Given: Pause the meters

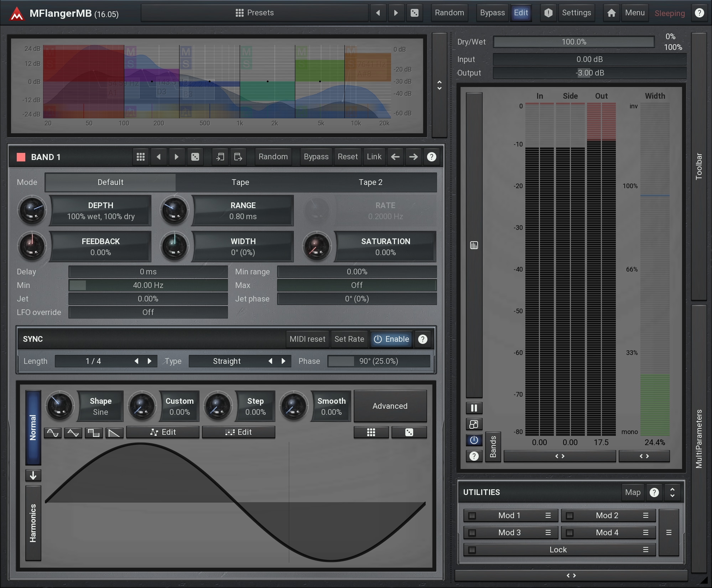Looking at the screenshot, I should [x=474, y=408].
